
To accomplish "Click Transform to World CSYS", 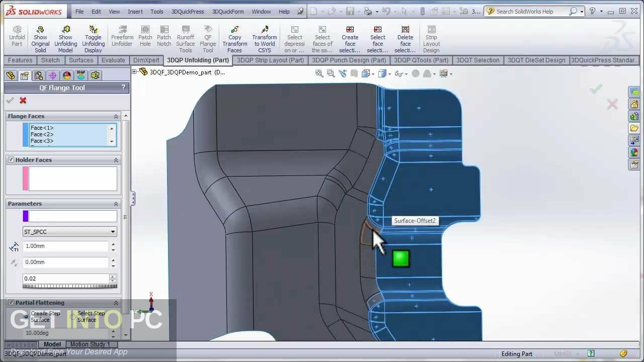I will (x=265, y=39).
